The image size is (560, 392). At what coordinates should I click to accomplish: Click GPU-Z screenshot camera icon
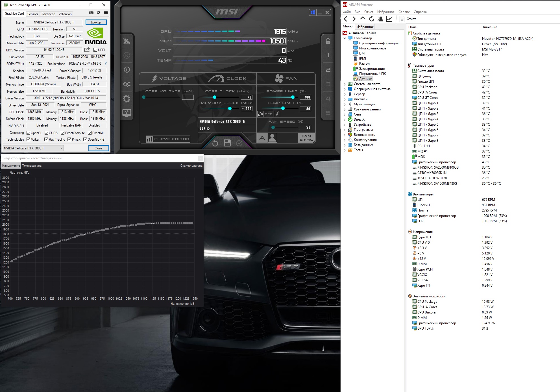tap(91, 12)
